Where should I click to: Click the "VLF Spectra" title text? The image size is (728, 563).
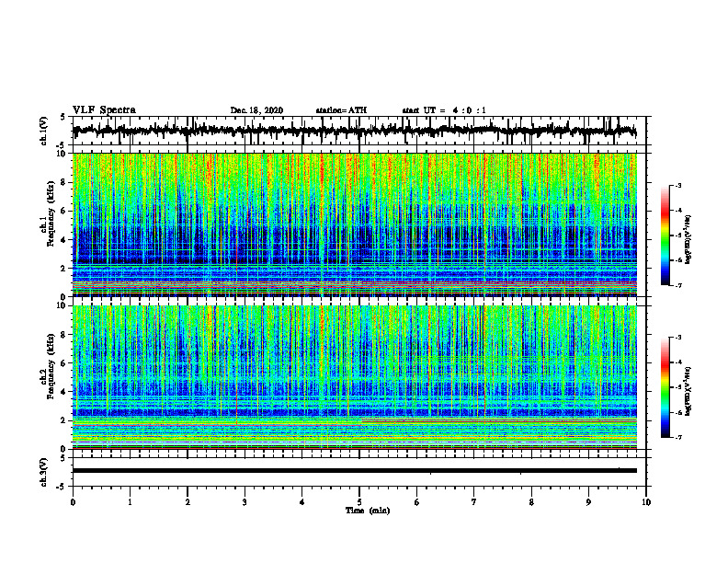(104, 110)
